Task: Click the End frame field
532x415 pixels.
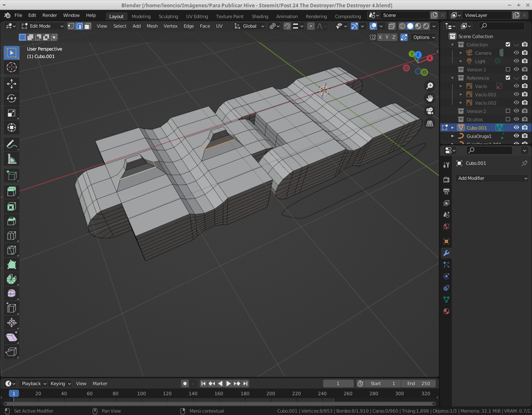Action: coord(418,383)
